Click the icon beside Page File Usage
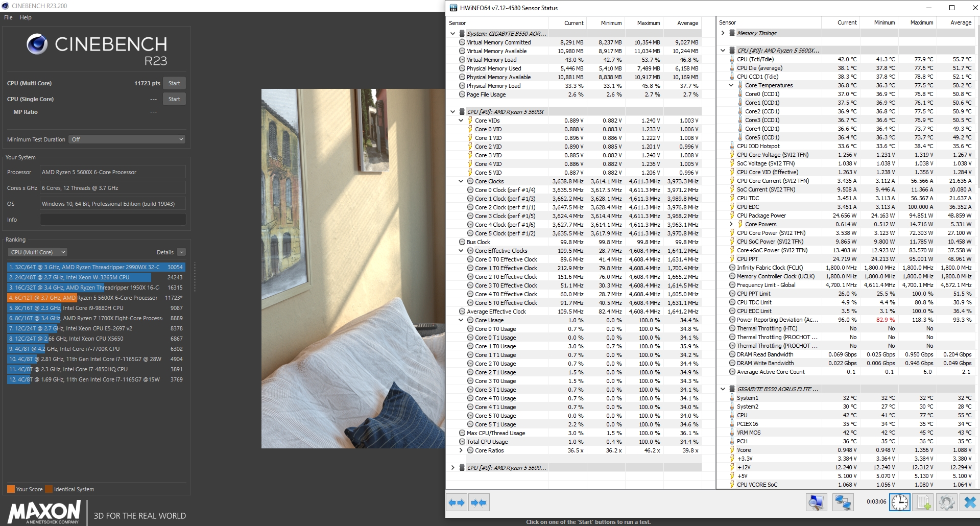Screen dimensions: 980x526 (462, 94)
